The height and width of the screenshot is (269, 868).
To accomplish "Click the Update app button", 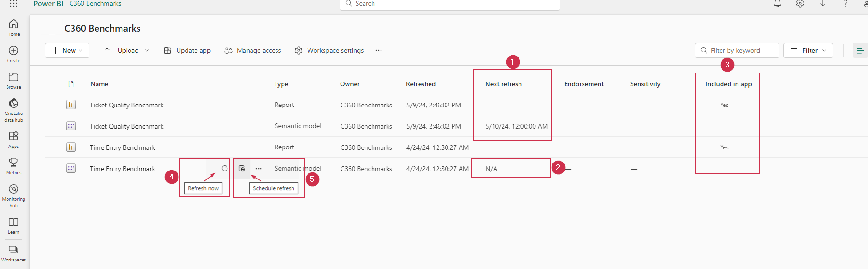I will 187,50.
